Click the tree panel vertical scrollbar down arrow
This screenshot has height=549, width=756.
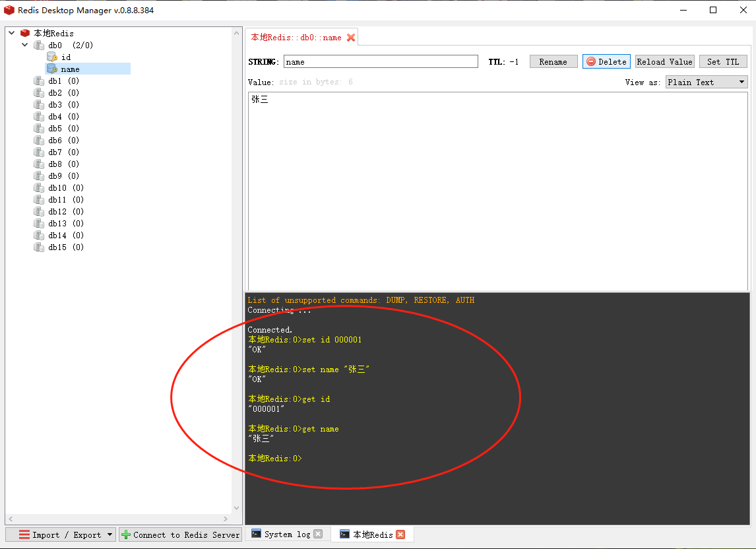[236, 507]
